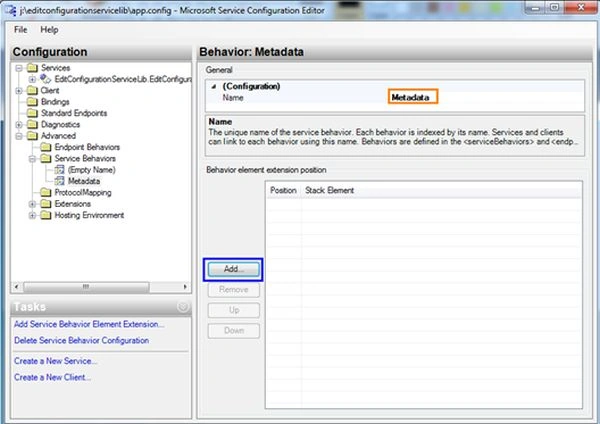Select the Client tree label
This screenshot has height=424, width=600.
click(50, 91)
